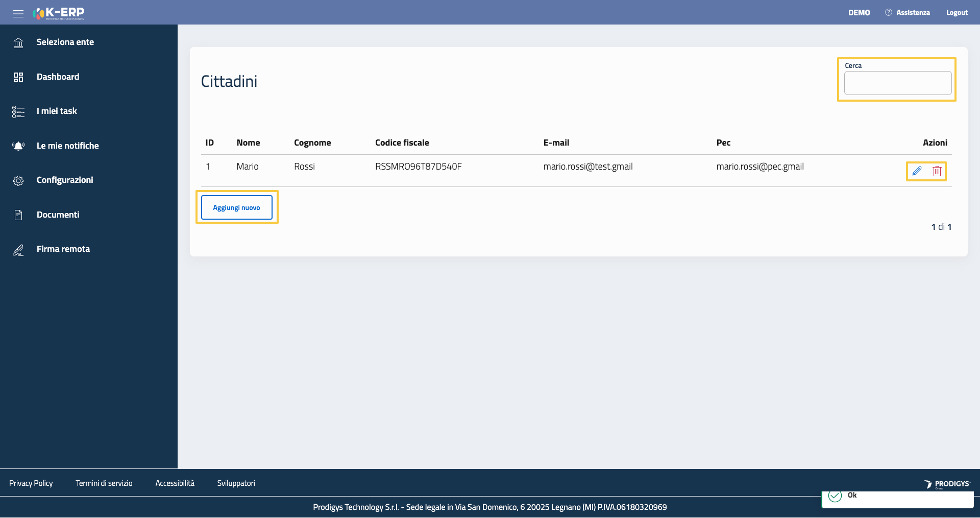Click the gear icon for Configurazioni

(18, 180)
